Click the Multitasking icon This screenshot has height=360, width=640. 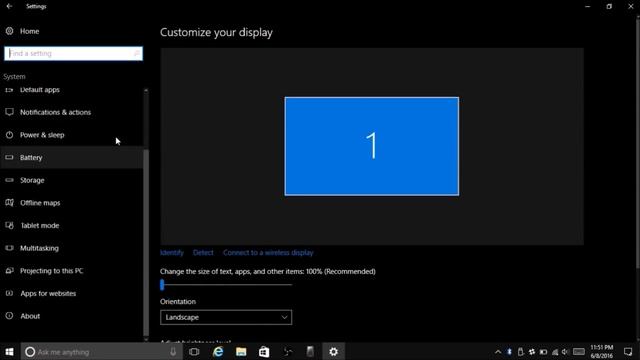pyautogui.click(x=9, y=248)
